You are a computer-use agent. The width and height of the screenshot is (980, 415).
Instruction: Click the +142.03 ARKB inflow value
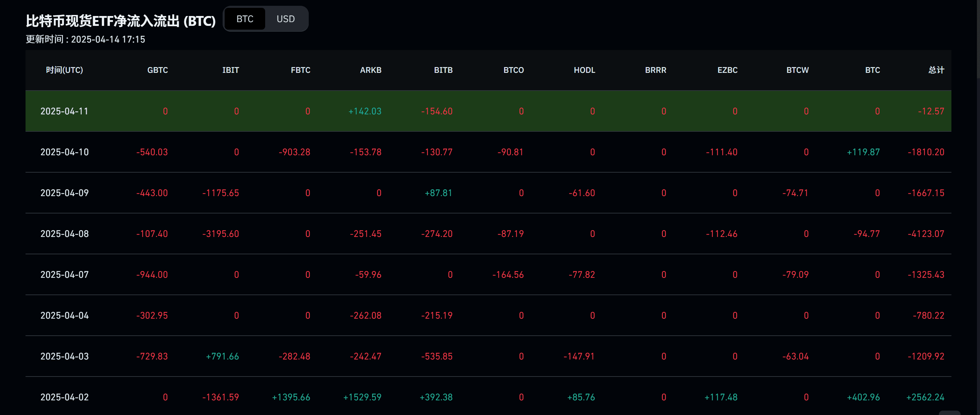click(x=365, y=111)
